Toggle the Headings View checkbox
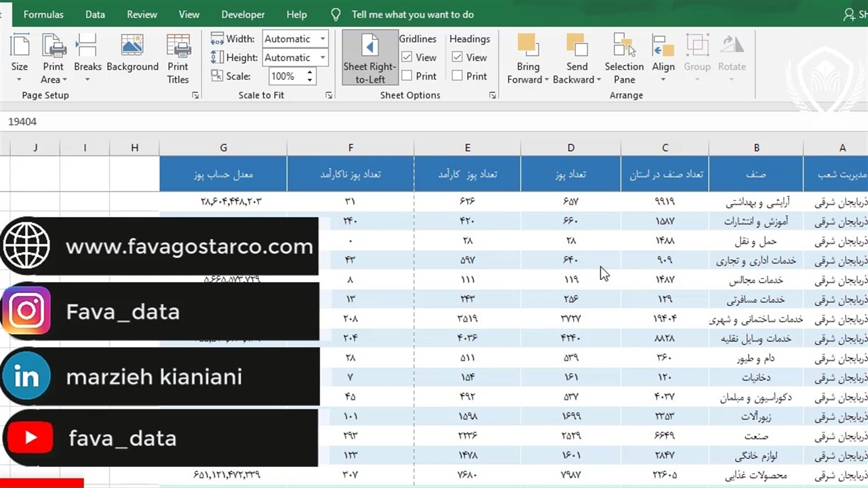This screenshot has width=868, height=488. click(x=457, y=58)
